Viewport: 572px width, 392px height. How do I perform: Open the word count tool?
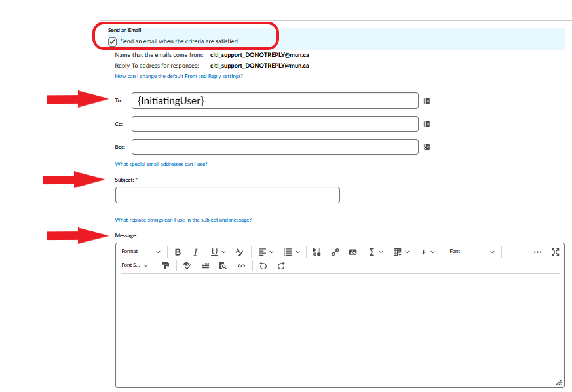coord(205,265)
